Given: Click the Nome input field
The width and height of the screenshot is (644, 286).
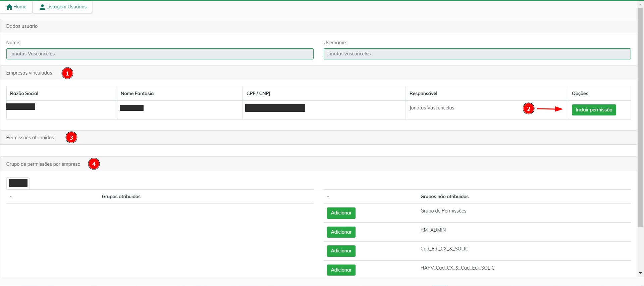Looking at the screenshot, I should [160, 54].
